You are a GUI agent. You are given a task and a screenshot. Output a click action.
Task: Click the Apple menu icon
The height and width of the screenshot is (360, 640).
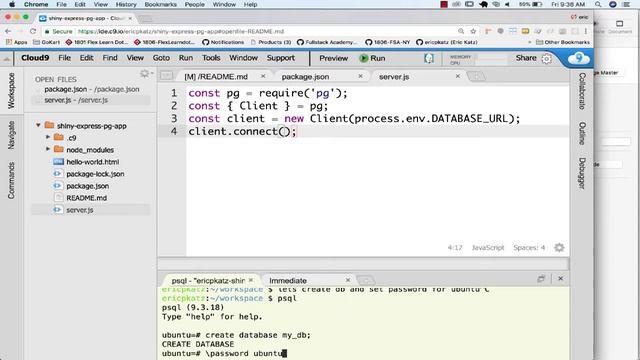tap(12, 4)
